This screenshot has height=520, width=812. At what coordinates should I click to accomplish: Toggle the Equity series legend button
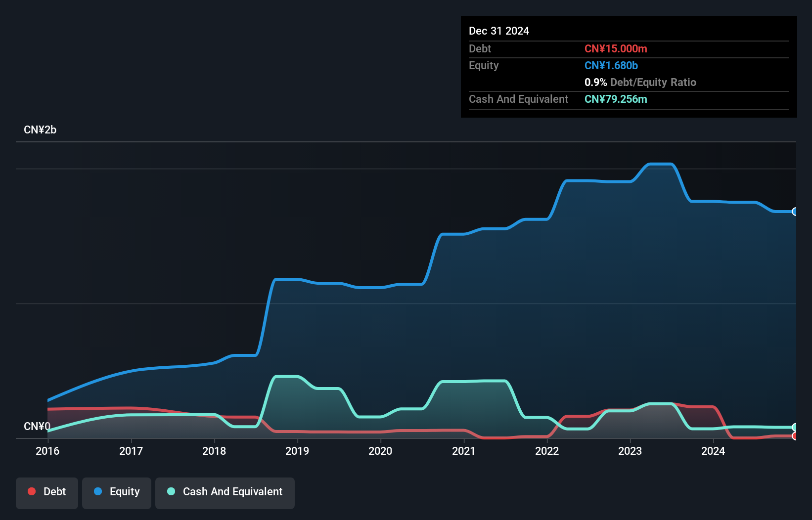pos(117,493)
